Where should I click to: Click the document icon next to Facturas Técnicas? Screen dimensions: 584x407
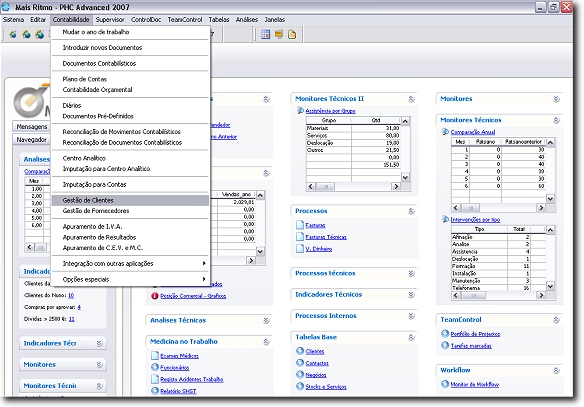point(300,236)
